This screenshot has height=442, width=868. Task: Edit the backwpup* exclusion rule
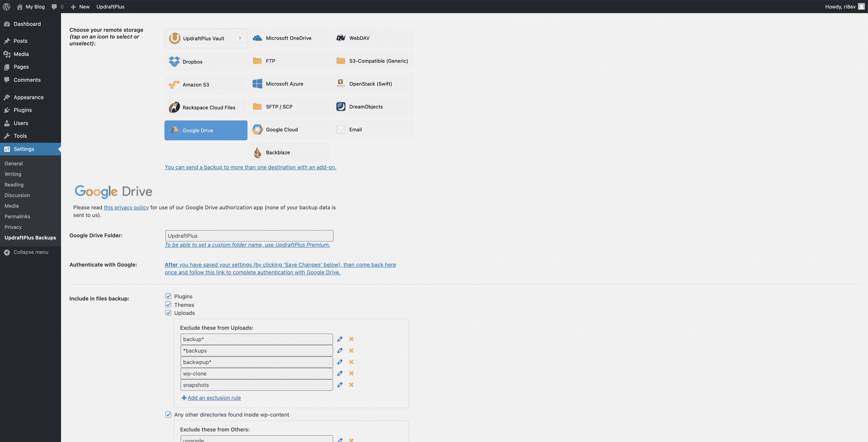pyautogui.click(x=340, y=362)
